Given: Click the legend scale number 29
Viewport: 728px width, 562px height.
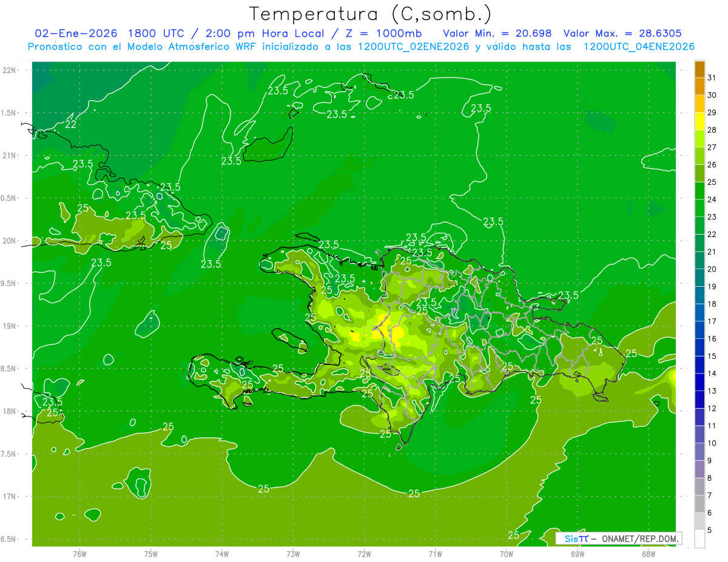Looking at the screenshot, I should (712, 113).
